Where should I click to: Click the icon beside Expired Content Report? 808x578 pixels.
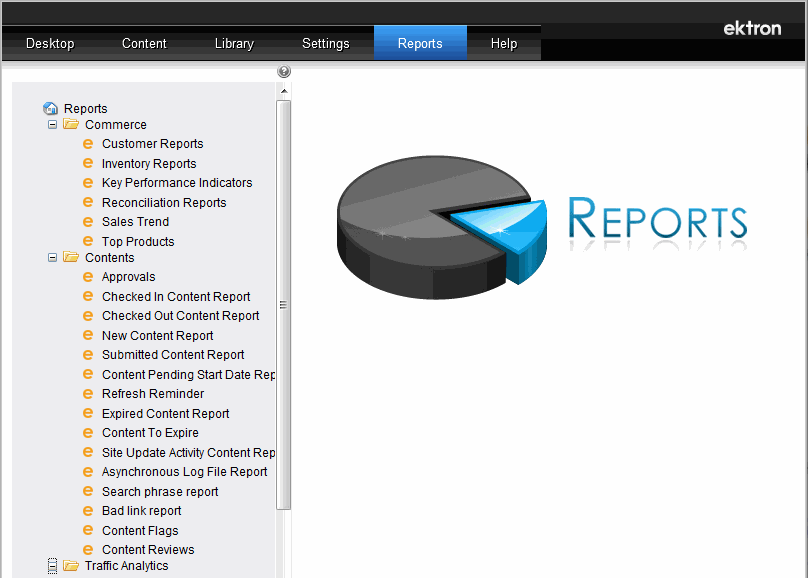point(88,413)
